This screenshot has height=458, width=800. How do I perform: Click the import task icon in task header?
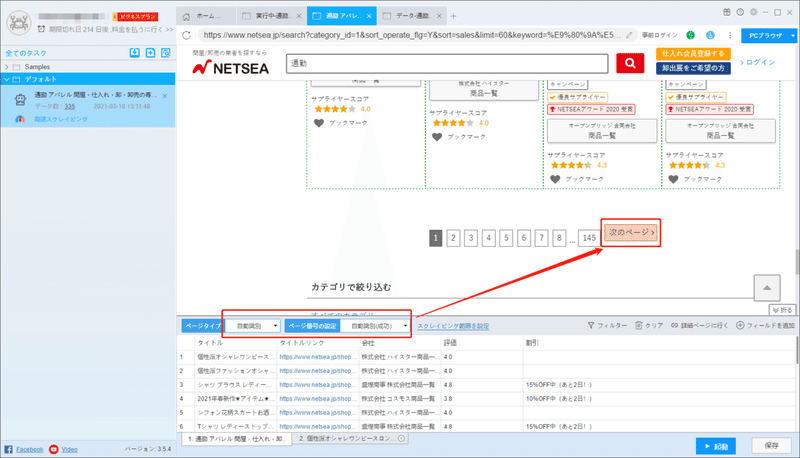coord(134,53)
